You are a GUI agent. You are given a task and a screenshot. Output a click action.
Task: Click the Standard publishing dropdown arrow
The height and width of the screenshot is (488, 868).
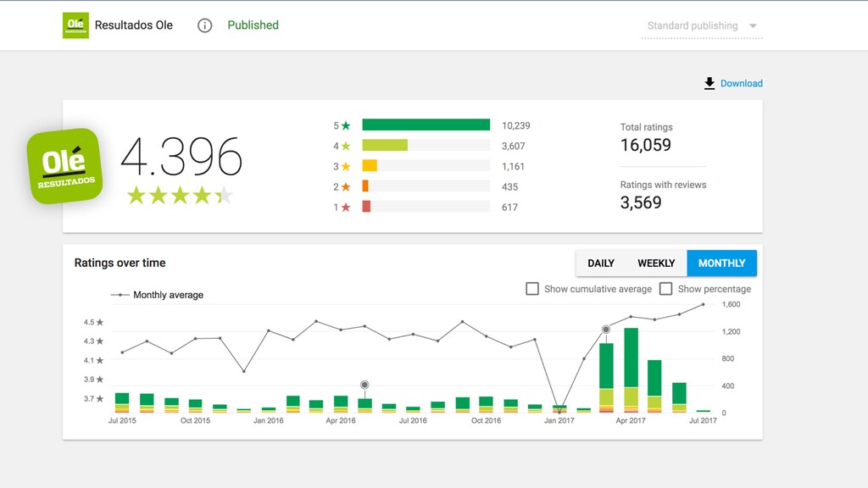(x=753, y=26)
